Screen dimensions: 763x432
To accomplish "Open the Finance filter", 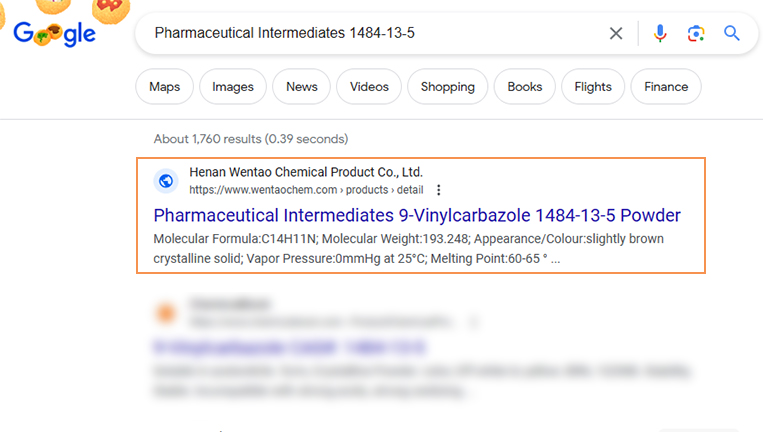I will pyautogui.click(x=666, y=87).
